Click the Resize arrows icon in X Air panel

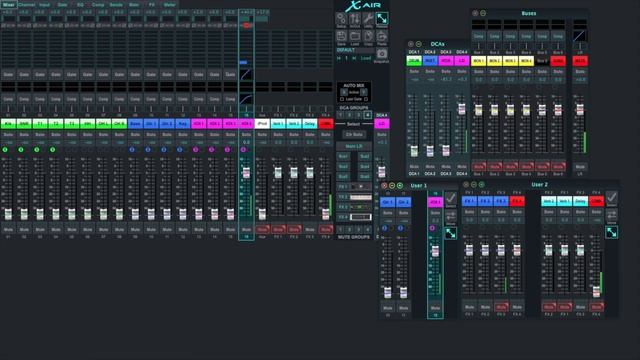pos(382,19)
